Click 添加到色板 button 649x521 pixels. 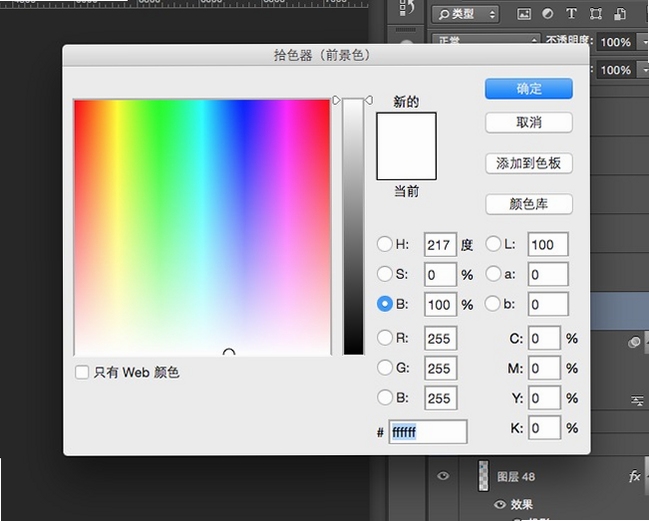[x=529, y=163]
